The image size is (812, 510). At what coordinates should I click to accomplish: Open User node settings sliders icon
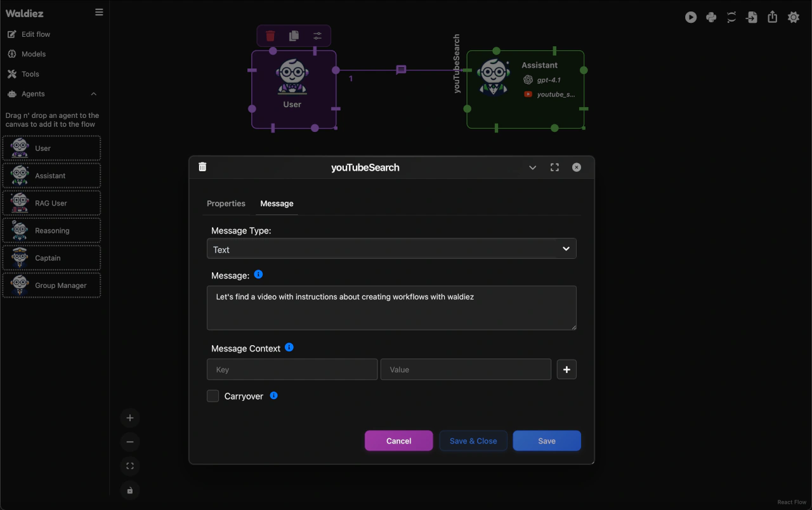click(x=317, y=36)
